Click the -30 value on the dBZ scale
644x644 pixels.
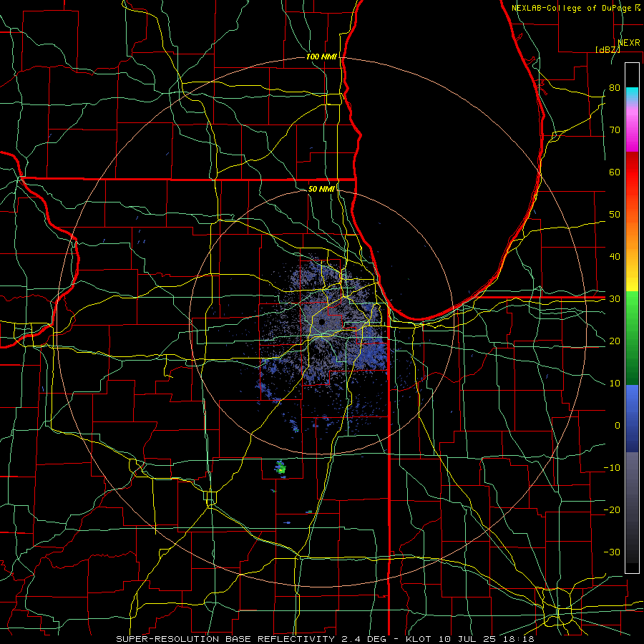coord(612,552)
